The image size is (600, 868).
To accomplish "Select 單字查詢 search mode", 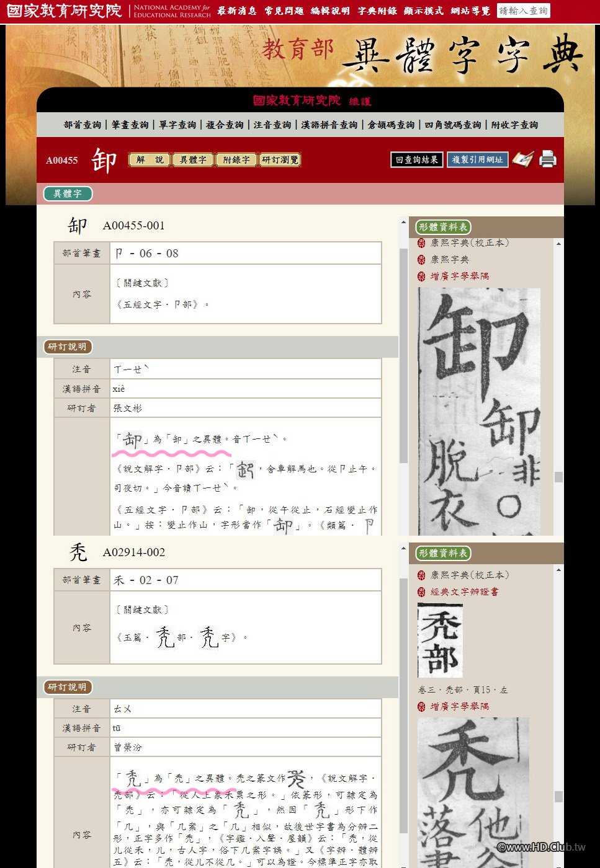I will (x=177, y=125).
